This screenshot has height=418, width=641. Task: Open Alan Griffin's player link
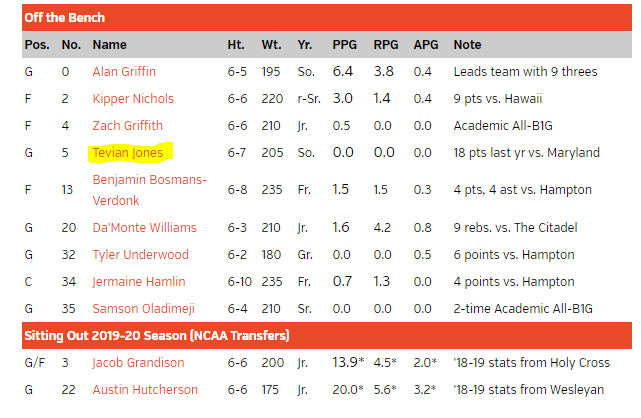124,72
